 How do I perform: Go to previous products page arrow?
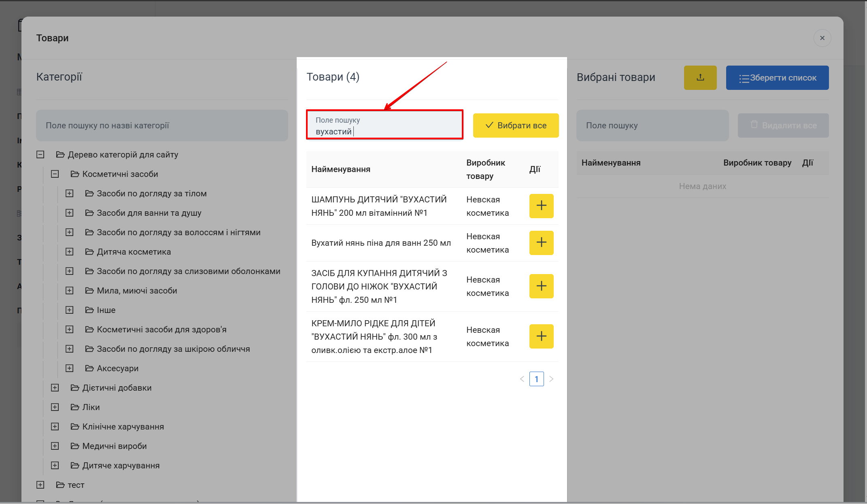(522, 379)
